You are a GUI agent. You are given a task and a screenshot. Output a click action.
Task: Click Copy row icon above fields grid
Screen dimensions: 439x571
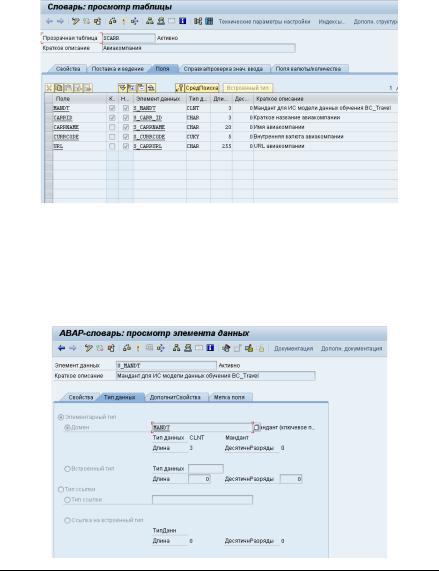click(58, 88)
